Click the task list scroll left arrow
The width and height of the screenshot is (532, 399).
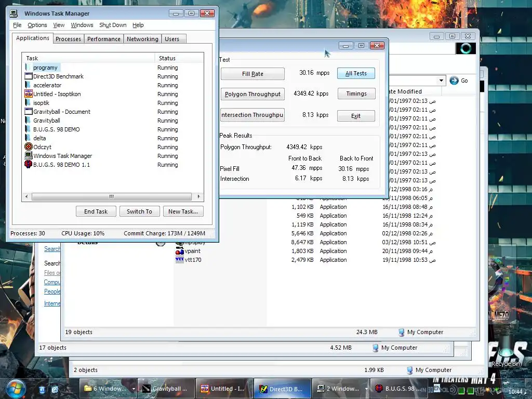coord(26,196)
